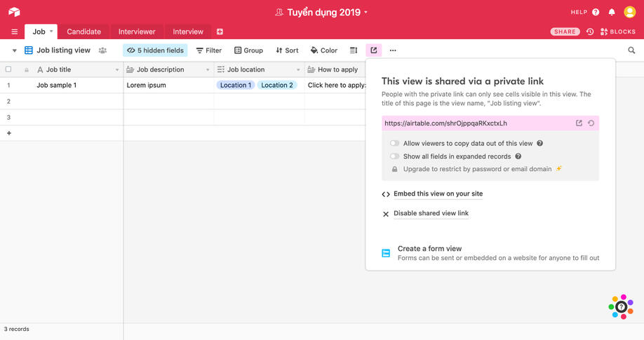Open the Job description column menu
Viewport: 644px width, 340px height.
coord(208,70)
